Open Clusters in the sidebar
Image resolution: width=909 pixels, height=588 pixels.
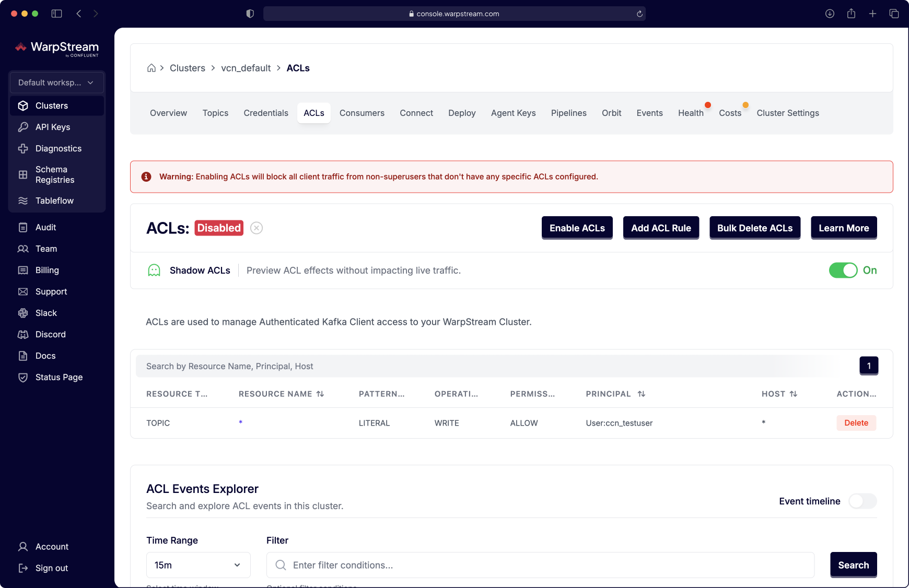pos(57,105)
